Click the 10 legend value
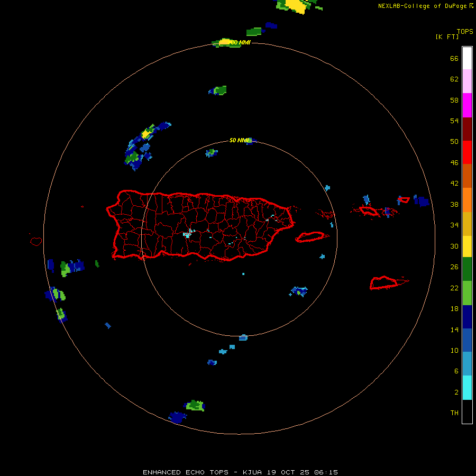This screenshot has width=476, height=476. click(x=454, y=350)
